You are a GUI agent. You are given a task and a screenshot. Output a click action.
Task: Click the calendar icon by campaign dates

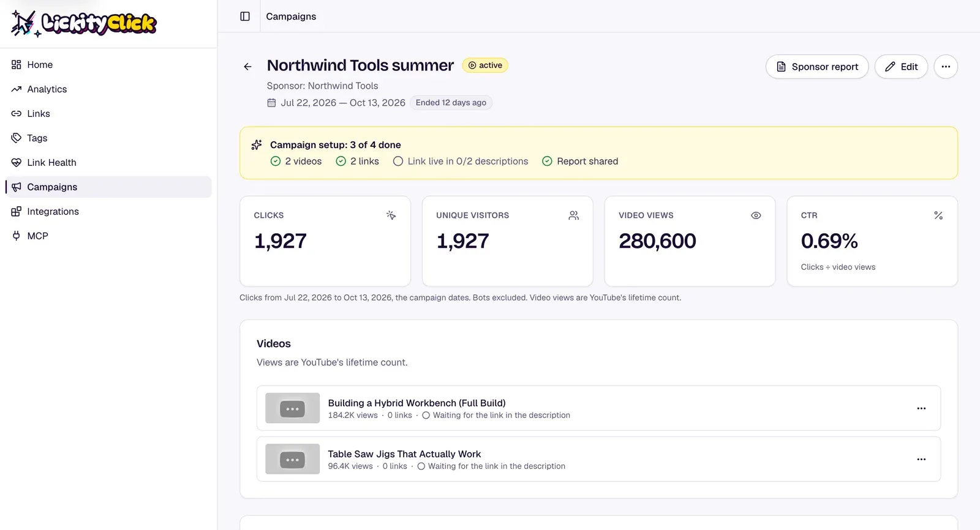click(271, 103)
